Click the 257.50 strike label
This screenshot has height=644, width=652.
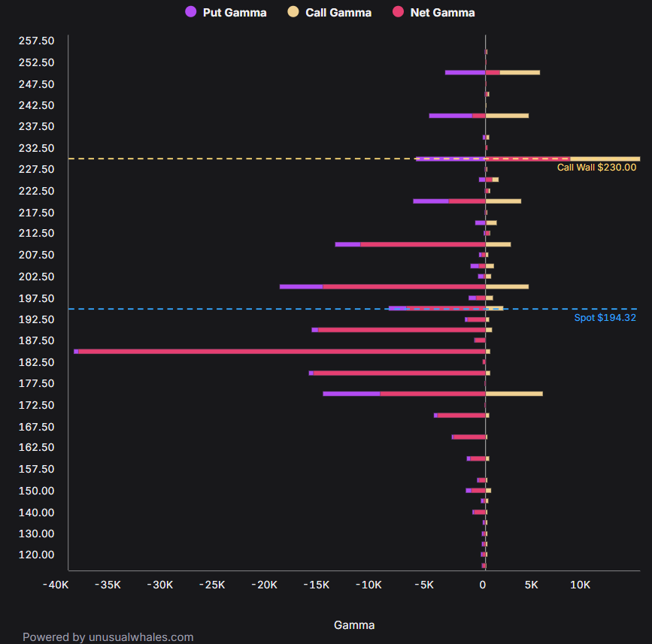[x=37, y=41]
